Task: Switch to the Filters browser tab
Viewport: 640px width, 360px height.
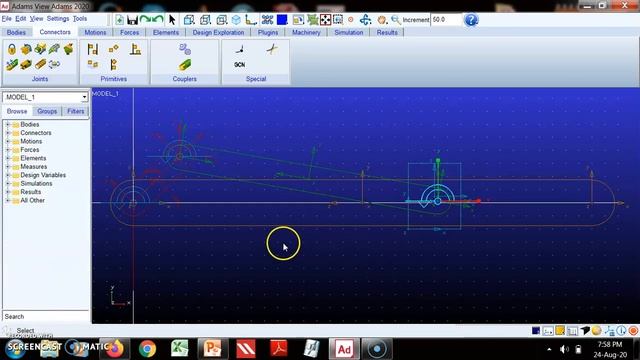Action: 76,111
